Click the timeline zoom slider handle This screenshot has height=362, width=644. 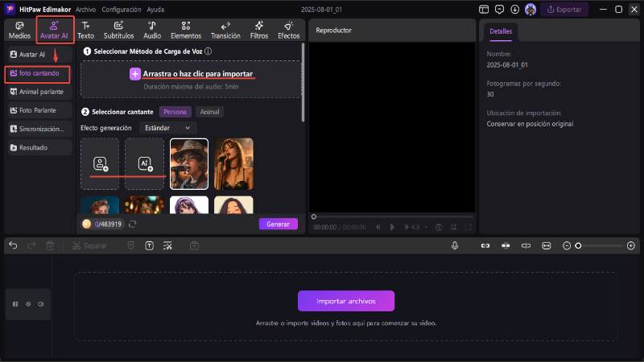click(578, 245)
